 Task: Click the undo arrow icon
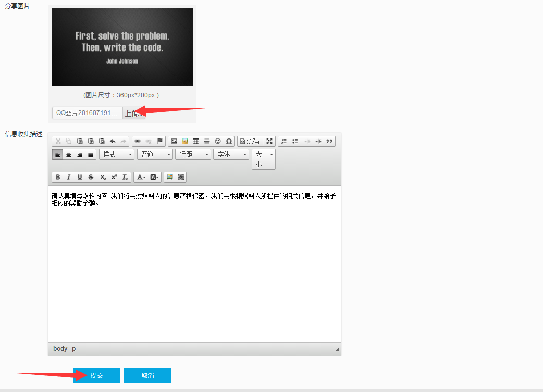pyautogui.click(x=113, y=141)
